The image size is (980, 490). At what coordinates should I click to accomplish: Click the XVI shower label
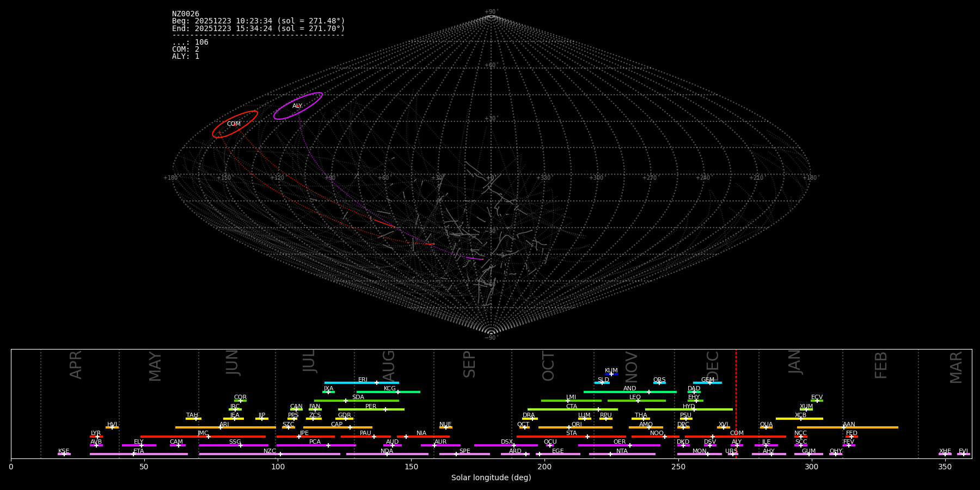(x=723, y=425)
